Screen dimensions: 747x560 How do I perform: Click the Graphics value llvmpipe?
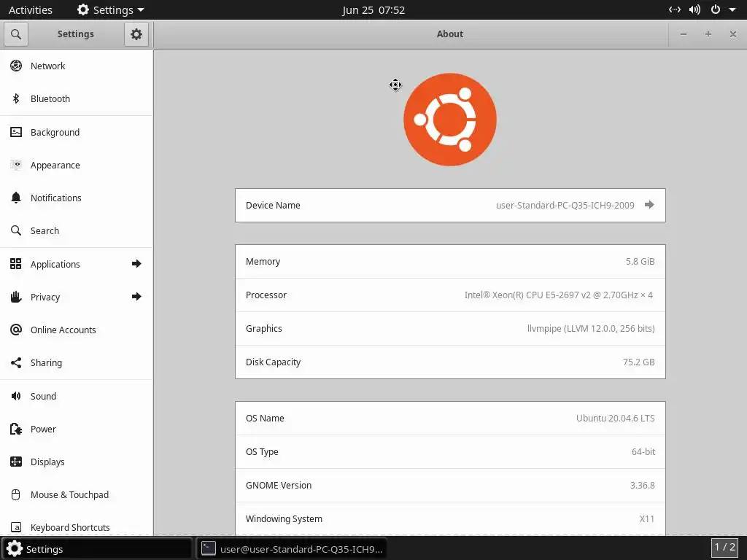(591, 329)
